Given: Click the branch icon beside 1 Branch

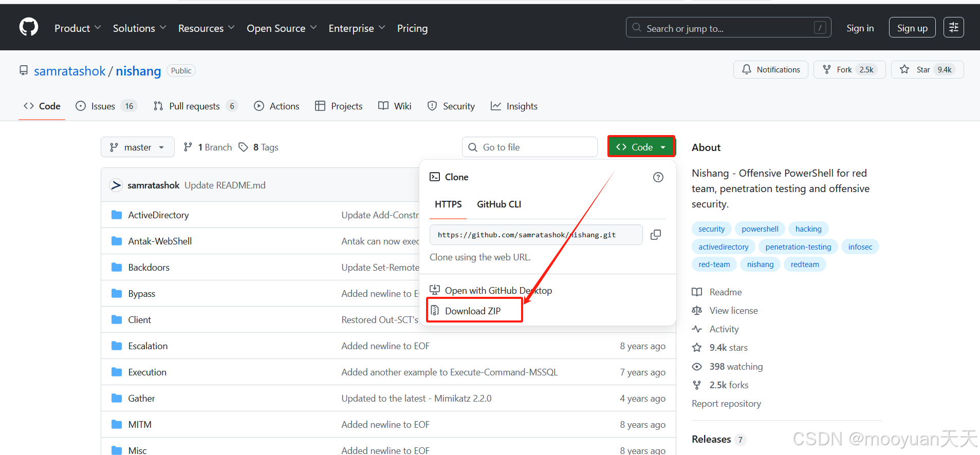Looking at the screenshot, I should click(x=188, y=147).
